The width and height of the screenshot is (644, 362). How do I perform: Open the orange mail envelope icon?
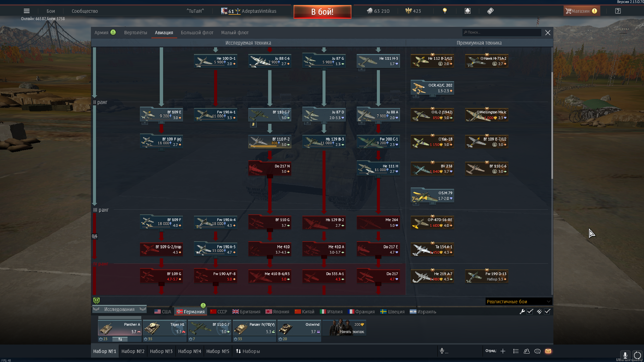click(x=548, y=351)
